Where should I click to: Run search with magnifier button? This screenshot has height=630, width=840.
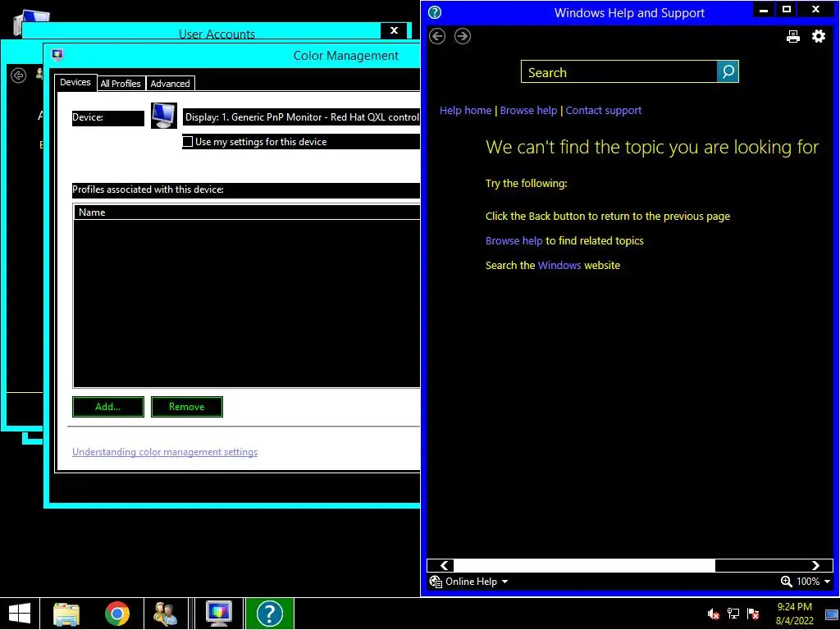coord(728,72)
